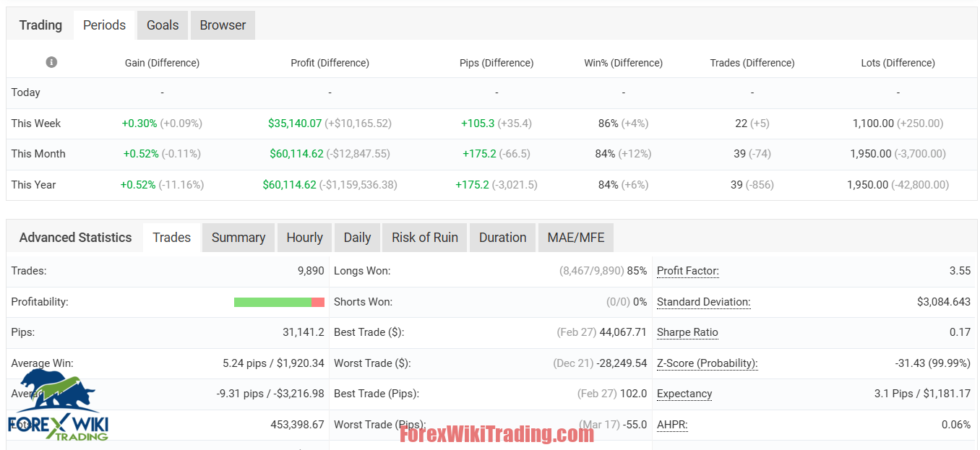Image resolution: width=980 pixels, height=450 pixels.
Task: Click total Trades value 9,890
Action: (311, 271)
